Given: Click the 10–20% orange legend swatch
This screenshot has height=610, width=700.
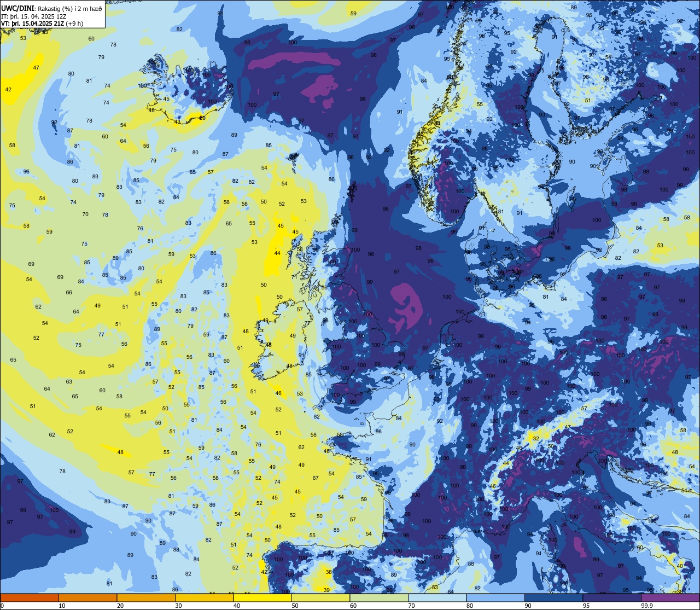Looking at the screenshot, I should pyautogui.click(x=87, y=598).
